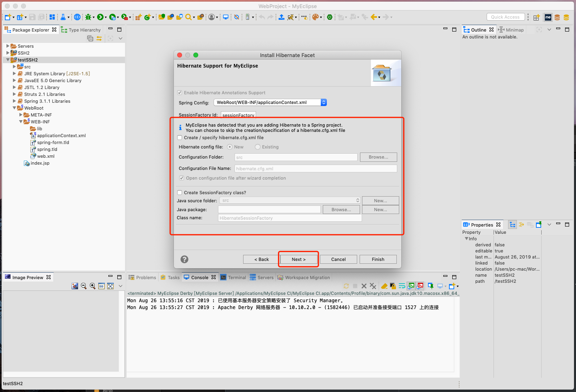Click the Cancel button
This screenshot has width=576, height=392.
(x=338, y=259)
